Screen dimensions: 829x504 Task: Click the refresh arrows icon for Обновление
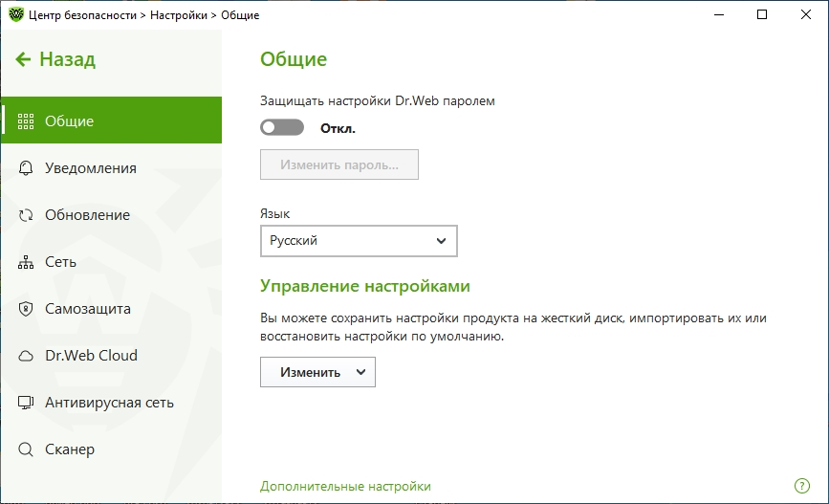(26, 215)
